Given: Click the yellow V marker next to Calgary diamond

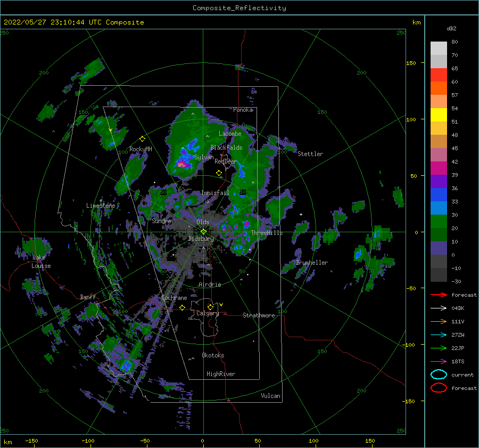Looking at the screenshot, I should [x=221, y=305].
